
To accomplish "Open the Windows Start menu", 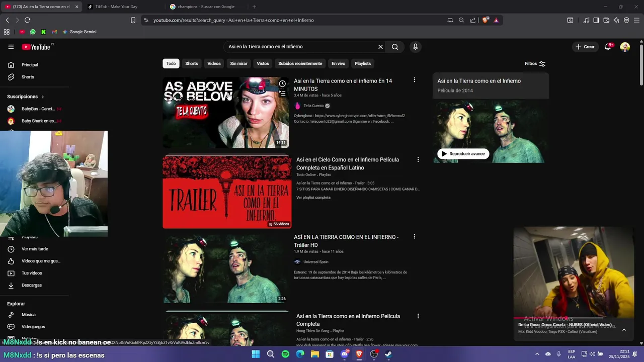I will 256,354.
